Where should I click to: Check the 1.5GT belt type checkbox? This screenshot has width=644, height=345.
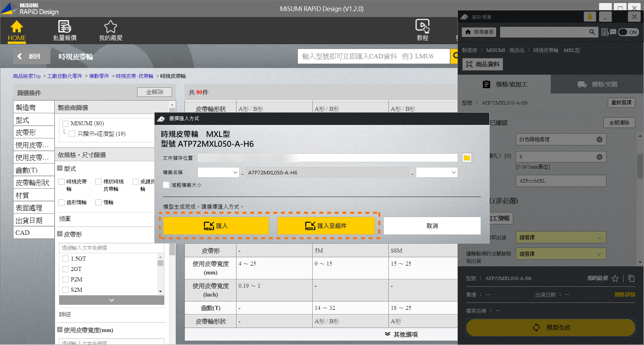click(x=66, y=259)
